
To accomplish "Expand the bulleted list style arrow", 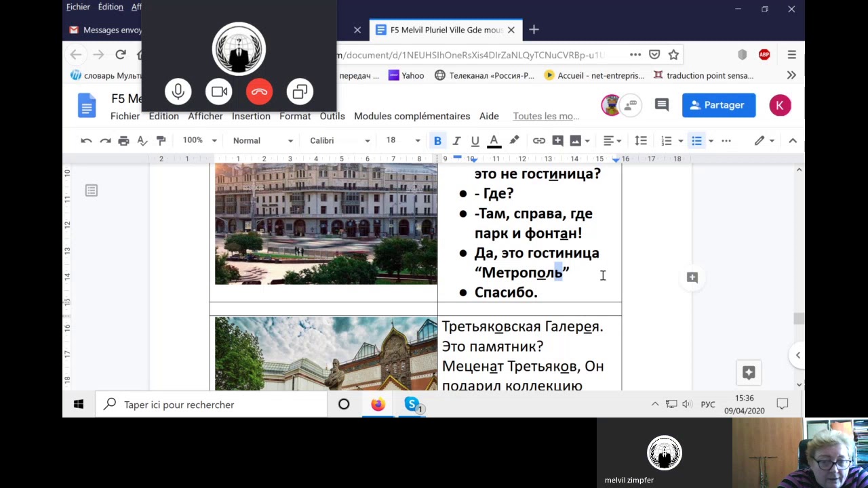I will [710, 140].
